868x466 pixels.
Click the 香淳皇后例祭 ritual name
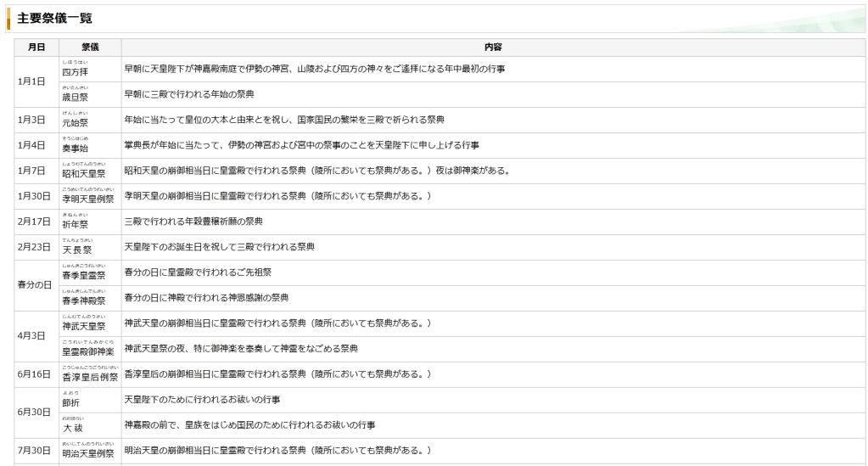pos(89,376)
